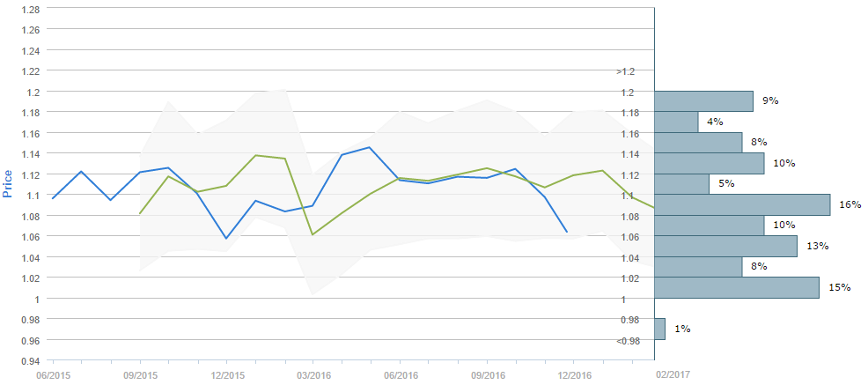868x385 pixels.
Task: Click the green line's low point at 03/2016
Action: coord(313,234)
